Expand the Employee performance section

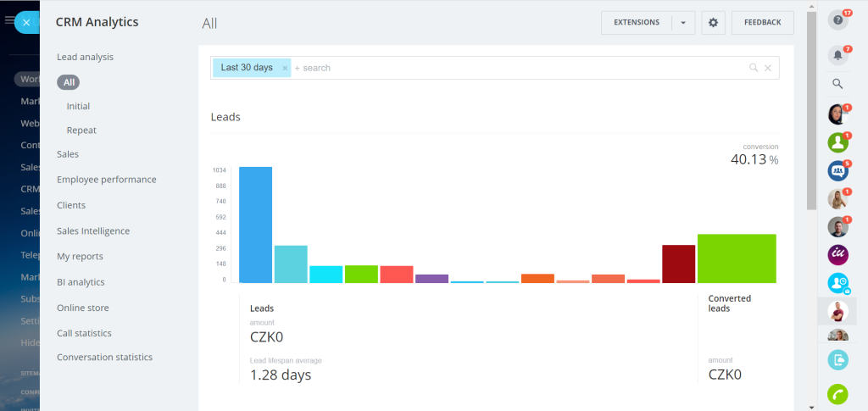pos(106,180)
